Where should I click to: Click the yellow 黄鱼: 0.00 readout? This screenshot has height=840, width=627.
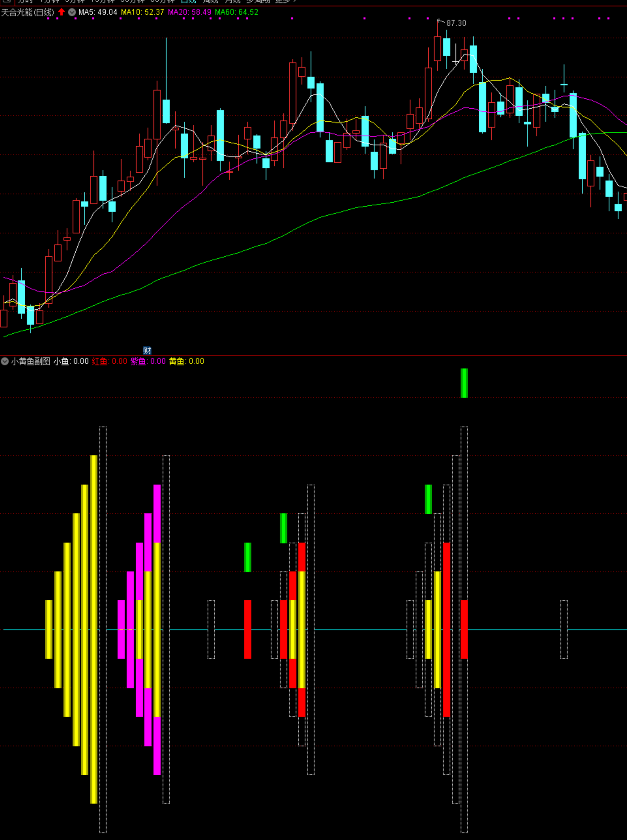tap(187, 361)
